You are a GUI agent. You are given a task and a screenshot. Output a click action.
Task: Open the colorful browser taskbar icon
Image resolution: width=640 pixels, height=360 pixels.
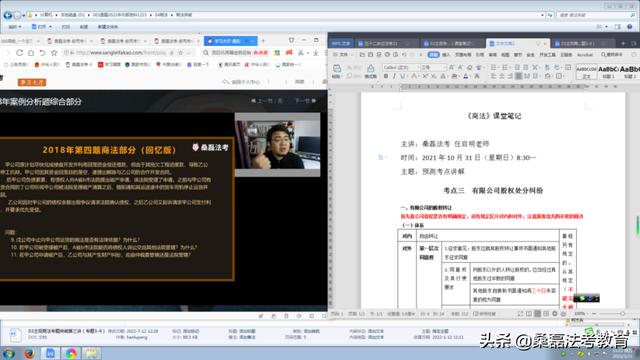click(71, 353)
